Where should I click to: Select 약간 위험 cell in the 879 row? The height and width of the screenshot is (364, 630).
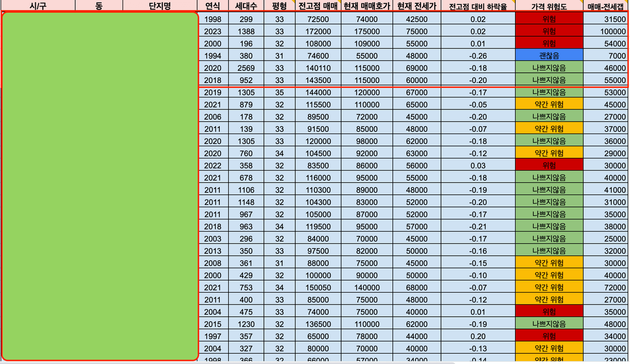click(x=549, y=104)
